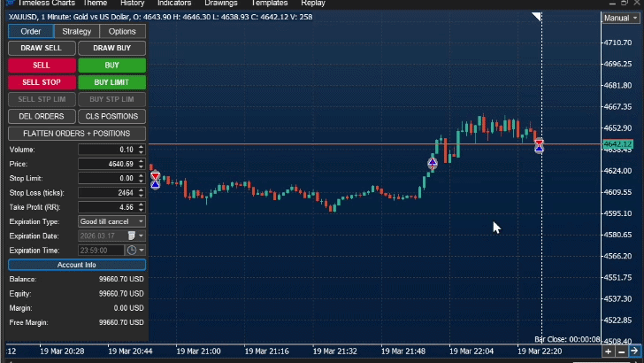Adjust the Stop Loss stepper arrows
This screenshot has width=644, height=363.
(142, 193)
